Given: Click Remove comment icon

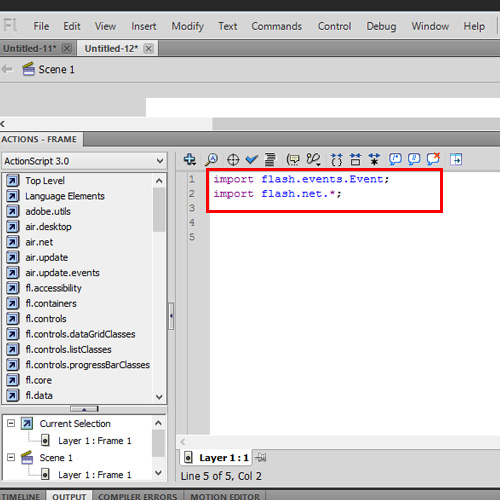Looking at the screenshot, I should tap(433, 159).
